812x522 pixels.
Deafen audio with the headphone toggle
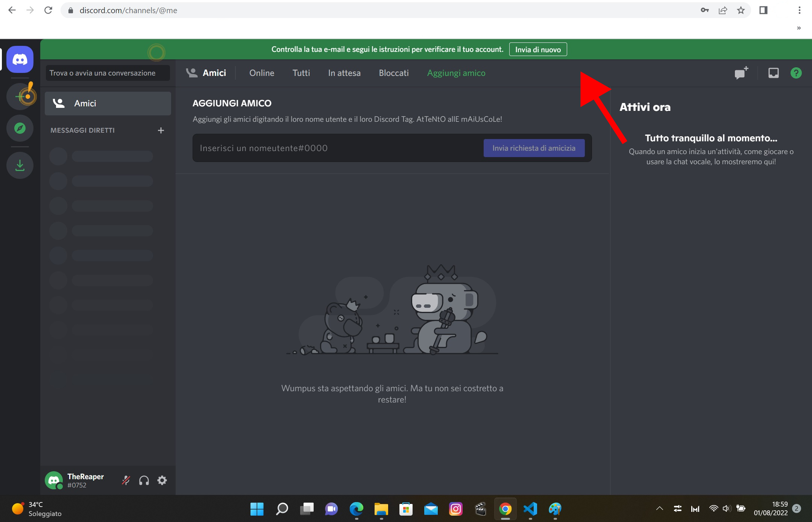[144, 480]
